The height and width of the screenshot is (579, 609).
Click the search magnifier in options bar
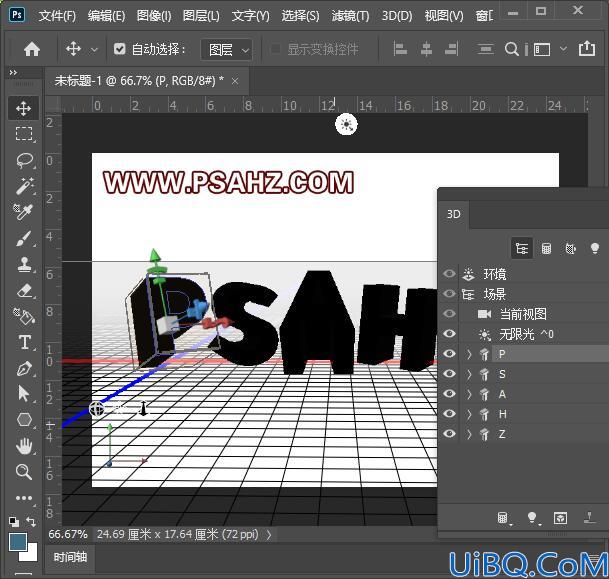[512, 49]
